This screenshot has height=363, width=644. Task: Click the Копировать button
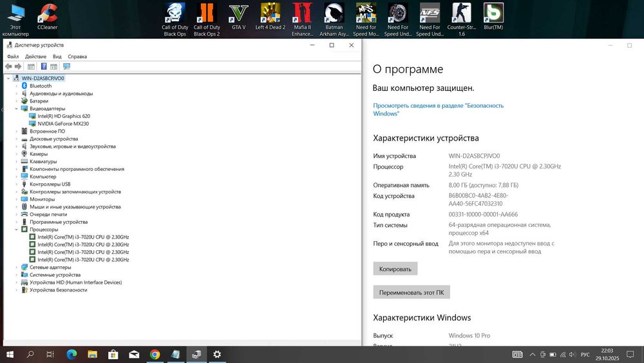(395, 269)
